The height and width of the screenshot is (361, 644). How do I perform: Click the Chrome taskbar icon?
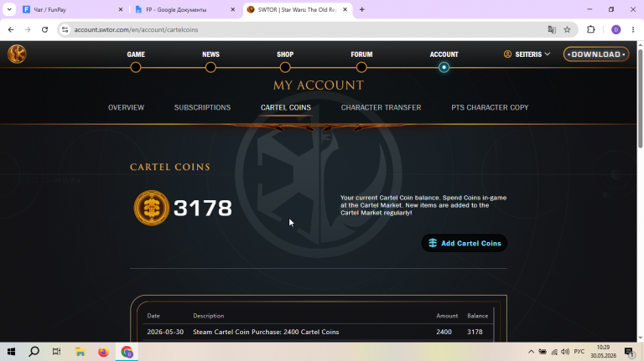click(x=127, y=352)
